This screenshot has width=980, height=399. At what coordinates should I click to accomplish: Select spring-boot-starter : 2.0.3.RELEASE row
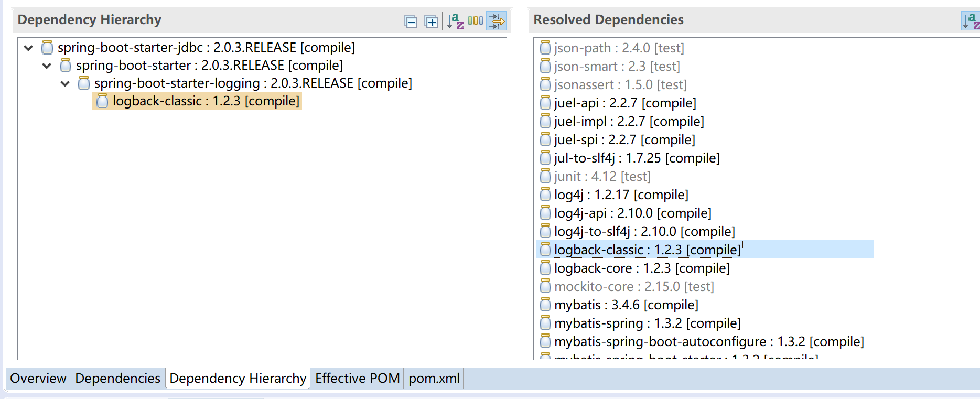tap(209, 65)
